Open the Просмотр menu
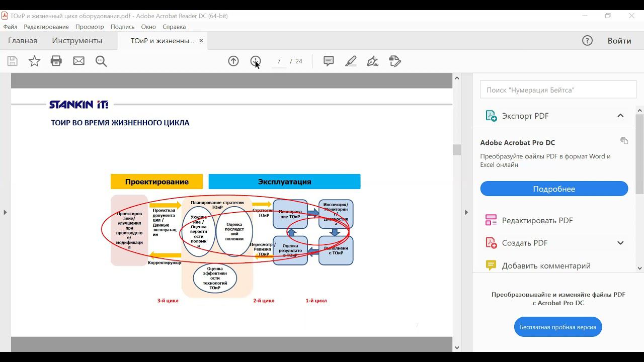 [90, 27]
